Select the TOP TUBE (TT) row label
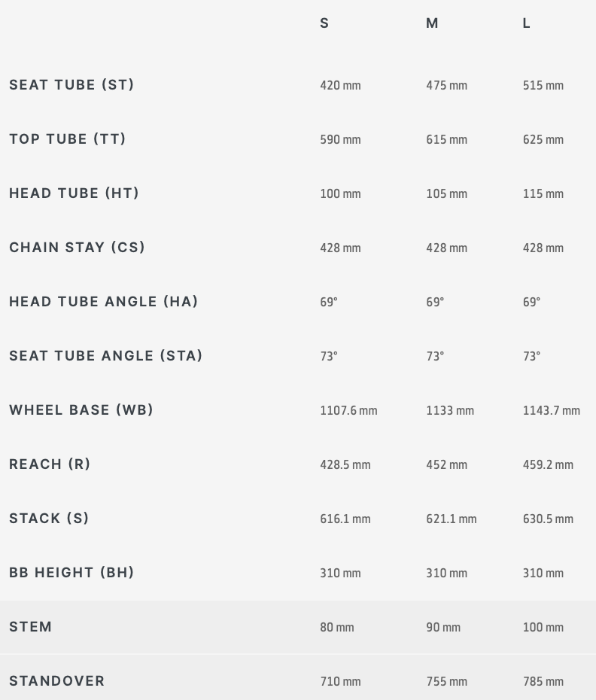 pyautogui.click(x=68, y=138)
